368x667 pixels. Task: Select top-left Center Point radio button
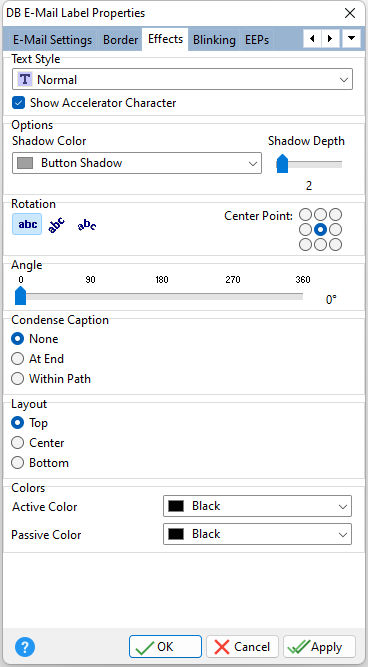(305, 214)
